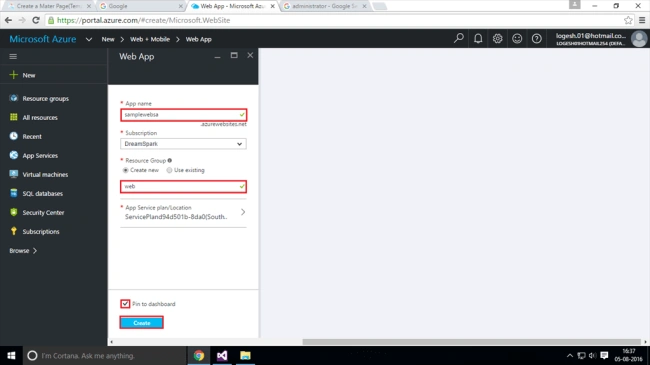Open All resources in sidebar
This screenshot has height=365, width=650.
tap(40, 117)
